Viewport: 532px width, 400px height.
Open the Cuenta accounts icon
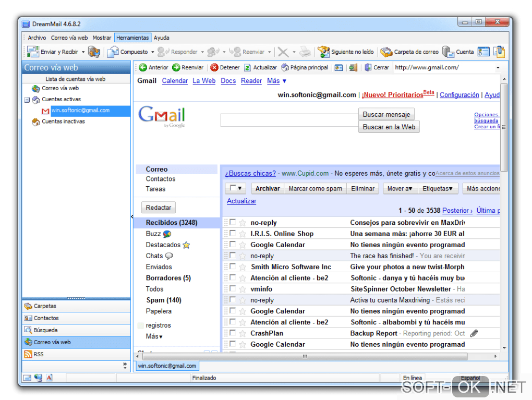[x=448, y=52]
